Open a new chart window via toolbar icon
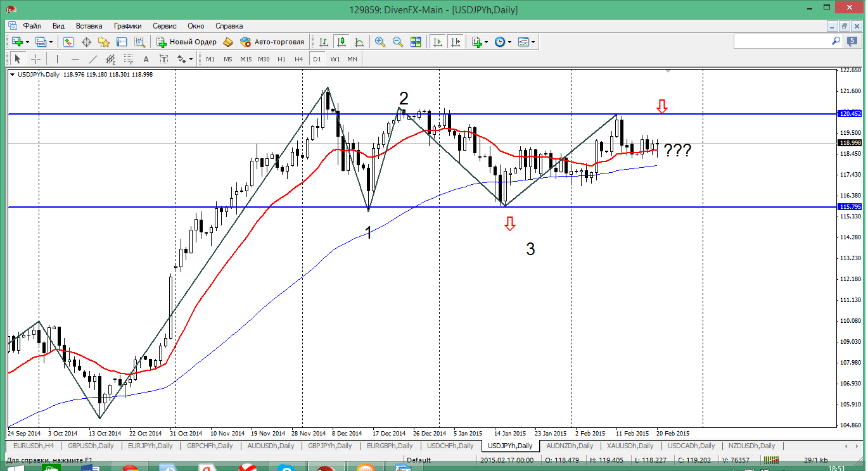868x471 pixels. click(17, 42)
